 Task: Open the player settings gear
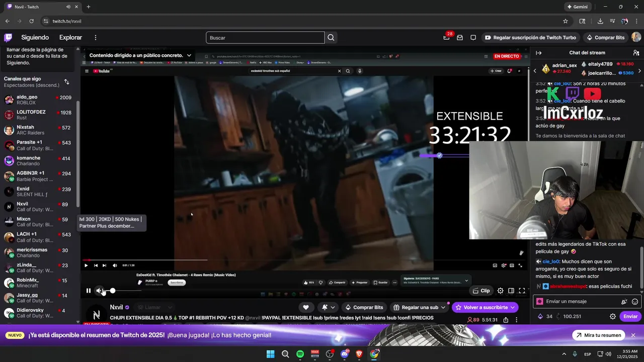tap(500, 291)
